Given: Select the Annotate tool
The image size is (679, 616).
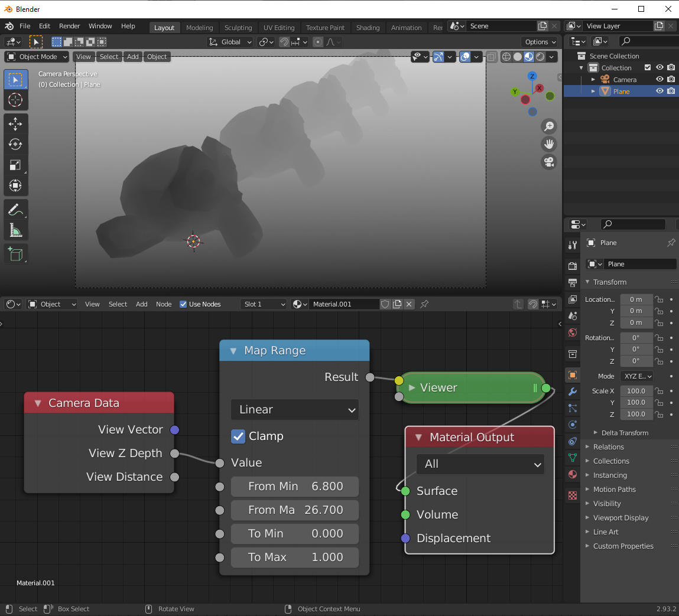Looking at the screenshot, I should (16, 208).
